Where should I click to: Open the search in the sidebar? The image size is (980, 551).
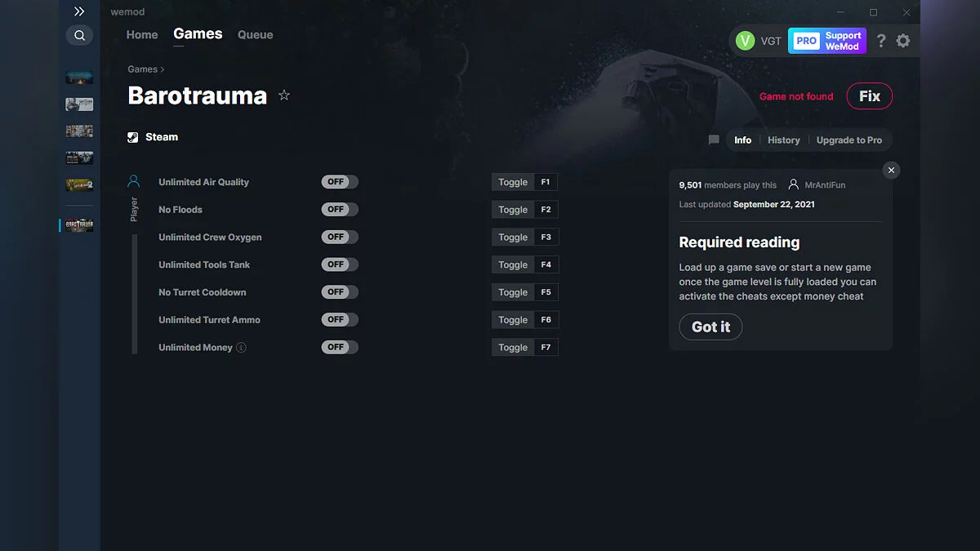click(79, 35)
